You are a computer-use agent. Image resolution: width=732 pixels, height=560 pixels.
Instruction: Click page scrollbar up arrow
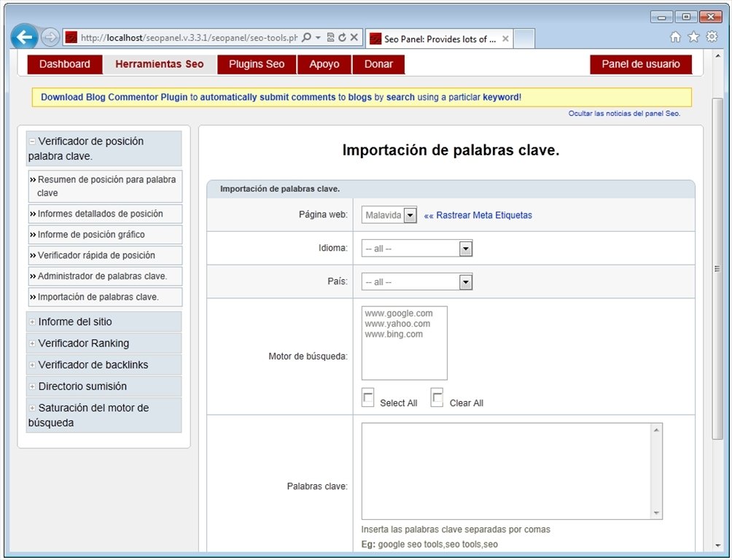tap(717, 55)
